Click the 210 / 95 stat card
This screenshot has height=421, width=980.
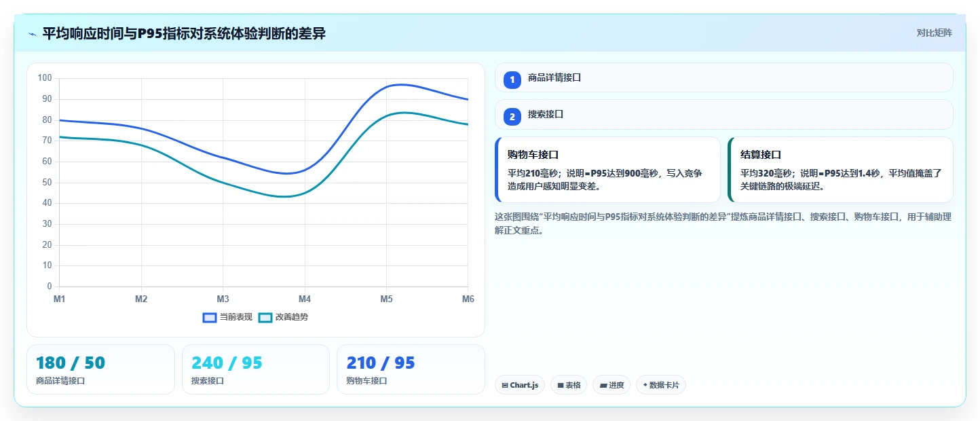click(x=411, y=369)
